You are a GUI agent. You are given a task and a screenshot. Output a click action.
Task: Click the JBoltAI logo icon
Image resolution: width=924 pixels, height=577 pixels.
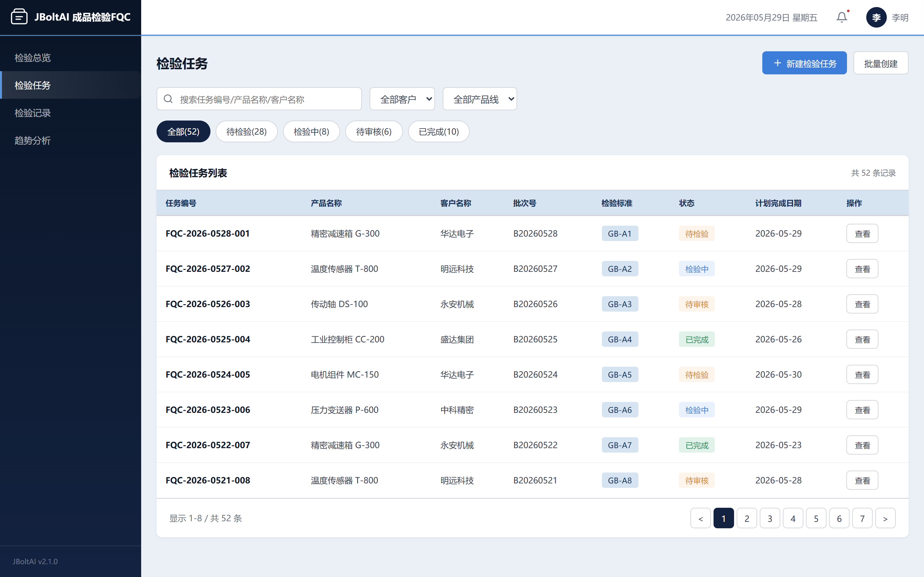19,17
